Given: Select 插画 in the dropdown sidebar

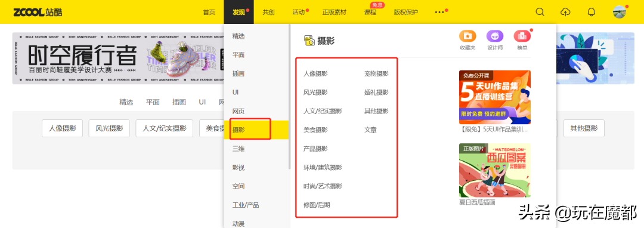Looking at the screenshot, I should click(x=238, y=73).
